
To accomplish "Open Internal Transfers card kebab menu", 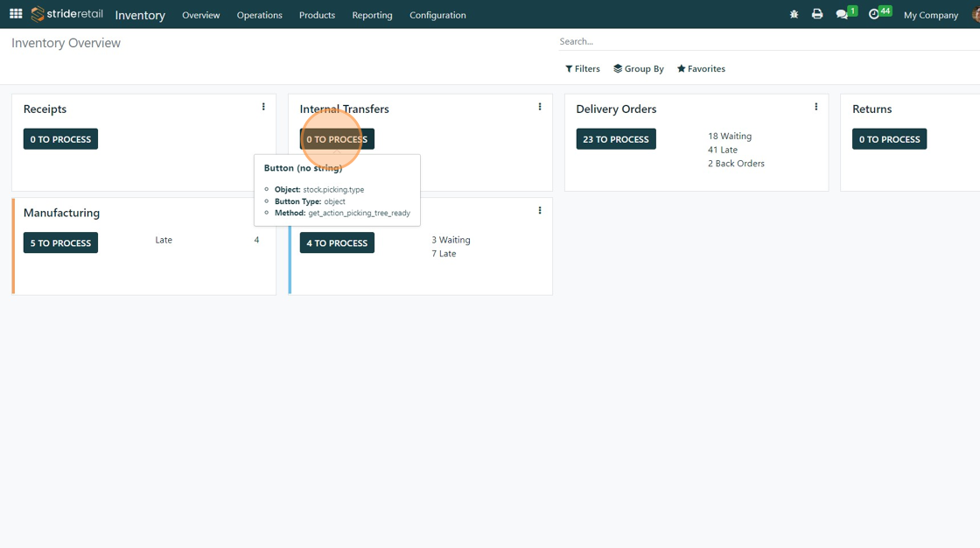I will [x=540, y=107].
